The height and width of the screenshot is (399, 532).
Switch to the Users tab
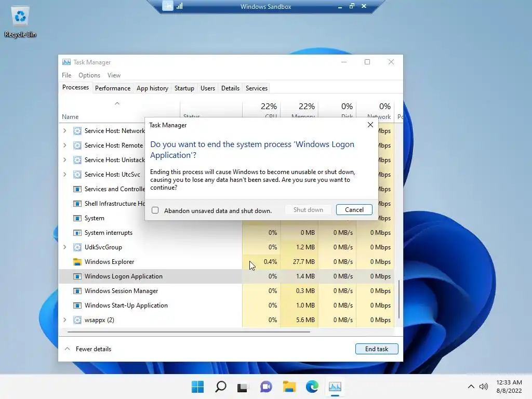point(208,88)
